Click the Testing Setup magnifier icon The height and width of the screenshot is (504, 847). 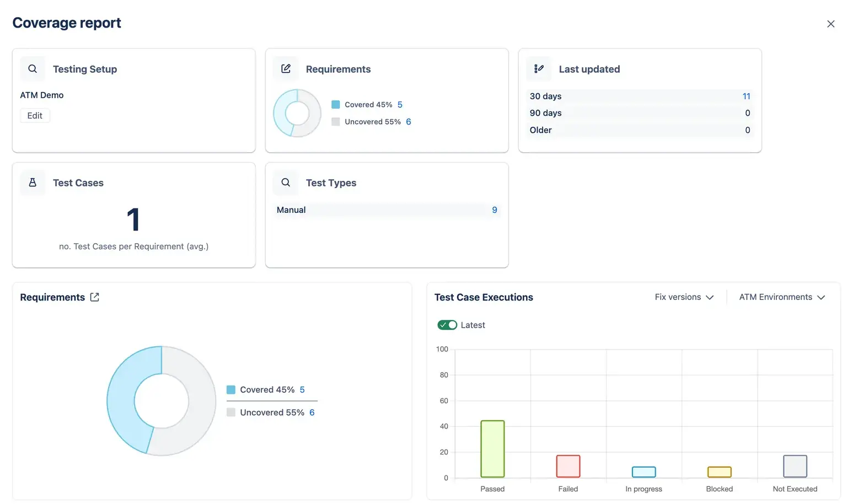click(33, 69)
